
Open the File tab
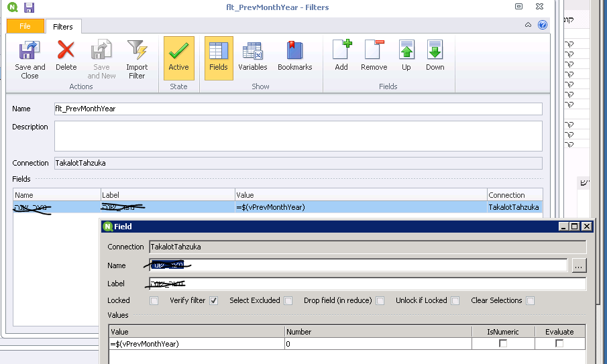[25, 26]
